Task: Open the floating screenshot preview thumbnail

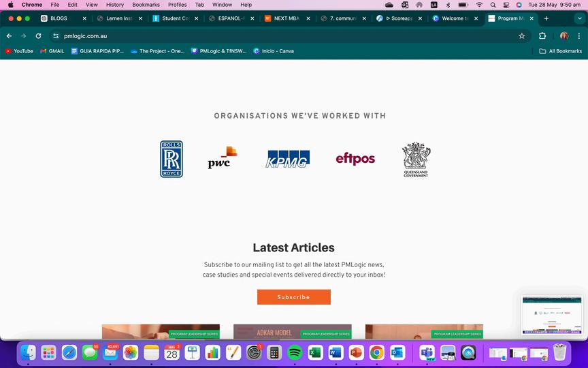Action: [552, 315]
